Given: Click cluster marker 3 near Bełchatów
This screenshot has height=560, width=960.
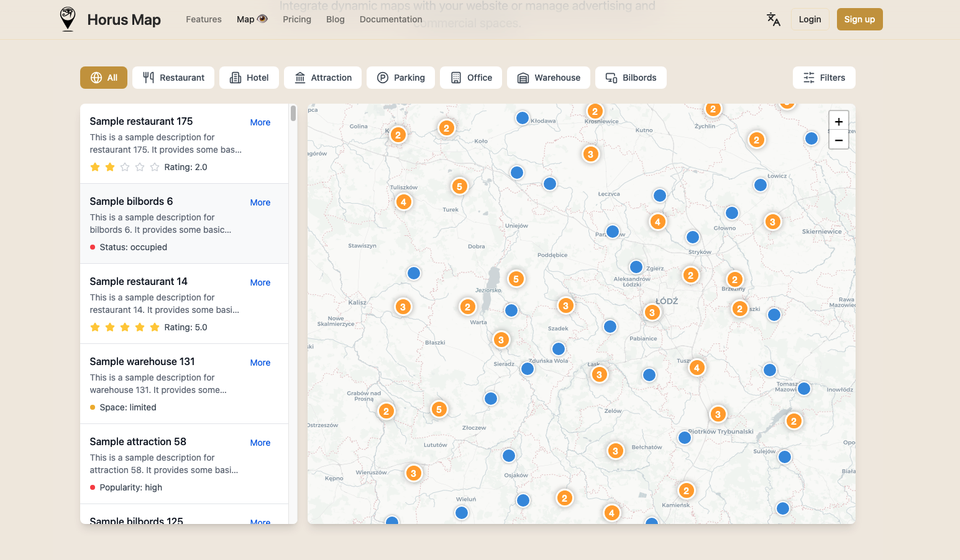Looking at the screenshot, I should (615, 451).
